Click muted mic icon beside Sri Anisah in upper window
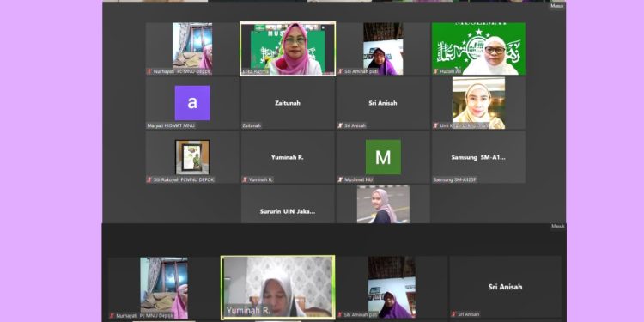 click(340, 125)
